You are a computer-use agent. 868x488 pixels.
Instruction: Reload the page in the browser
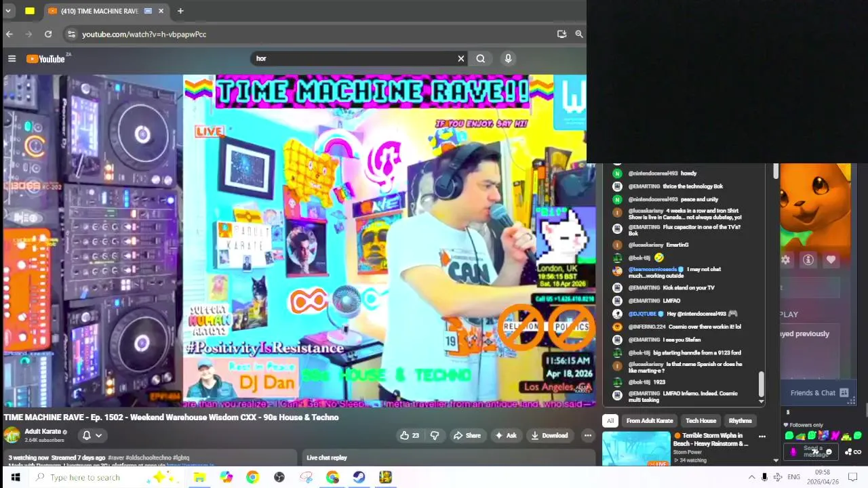tap(48, 34)
